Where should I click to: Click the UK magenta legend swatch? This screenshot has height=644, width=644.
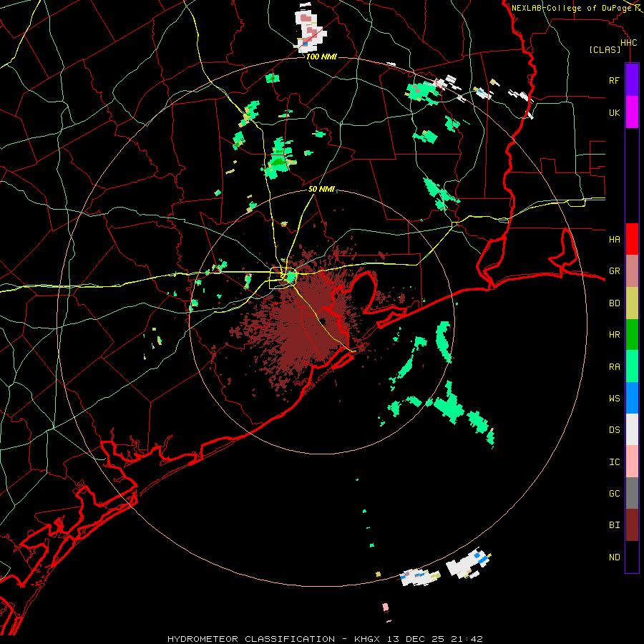tap(632, 112)
